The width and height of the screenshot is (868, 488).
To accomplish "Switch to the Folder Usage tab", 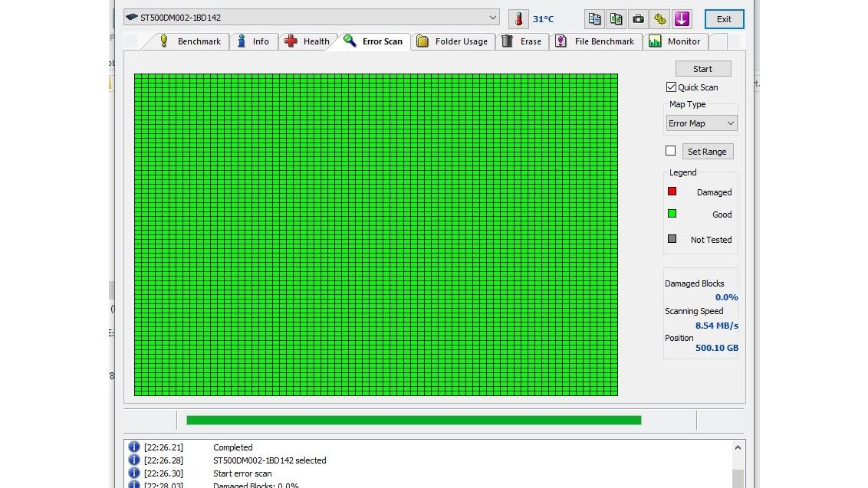I will point(452,41).
